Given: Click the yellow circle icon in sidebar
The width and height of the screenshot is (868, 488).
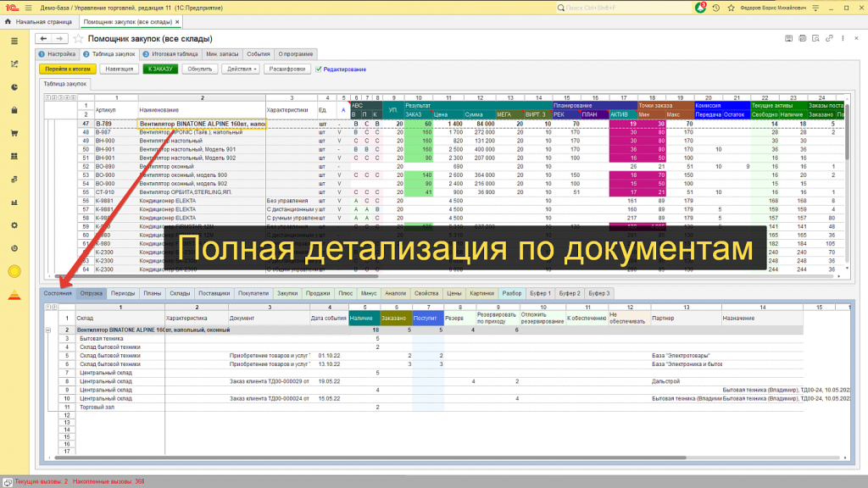Looking at the screenshot, I should [14, 271].
